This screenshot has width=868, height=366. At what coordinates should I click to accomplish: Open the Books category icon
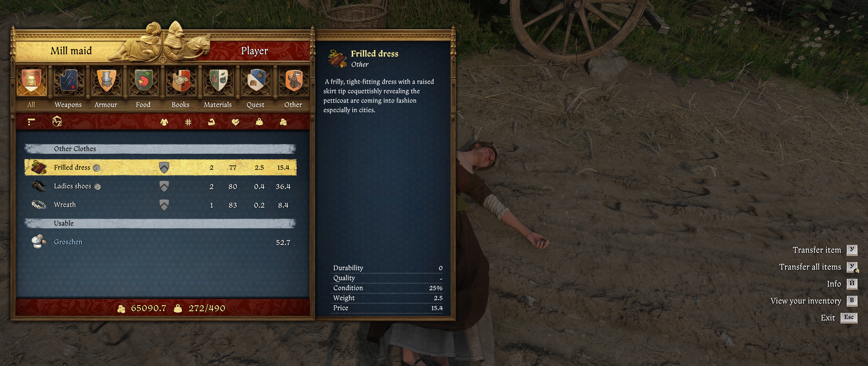(181, 81)
